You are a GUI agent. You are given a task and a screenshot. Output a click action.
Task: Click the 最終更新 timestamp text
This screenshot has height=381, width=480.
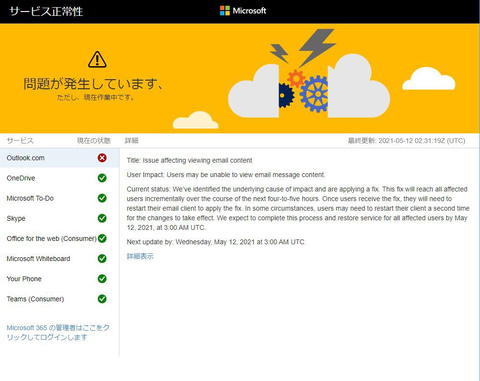pos(407,141)
